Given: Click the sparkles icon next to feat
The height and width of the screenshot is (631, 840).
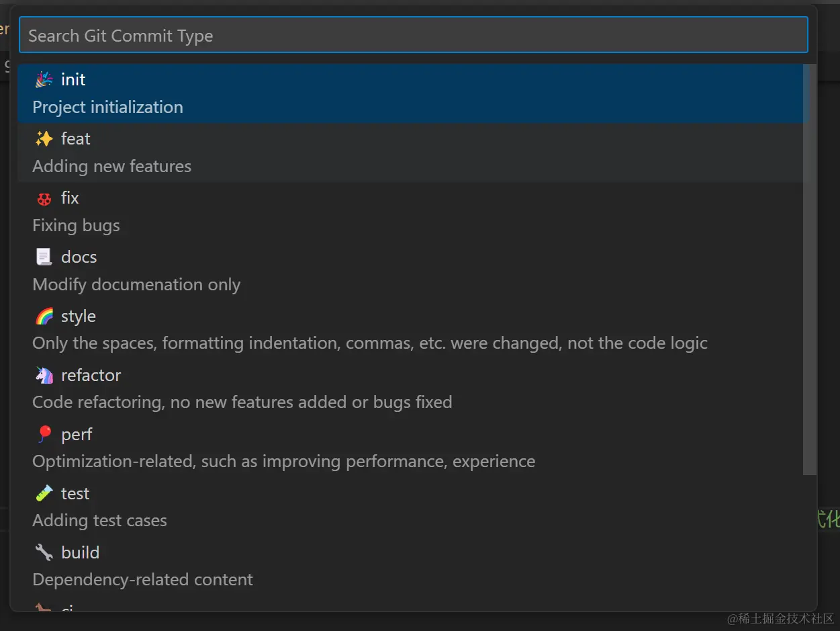Looking at the screenshot, I should (44, 139).
